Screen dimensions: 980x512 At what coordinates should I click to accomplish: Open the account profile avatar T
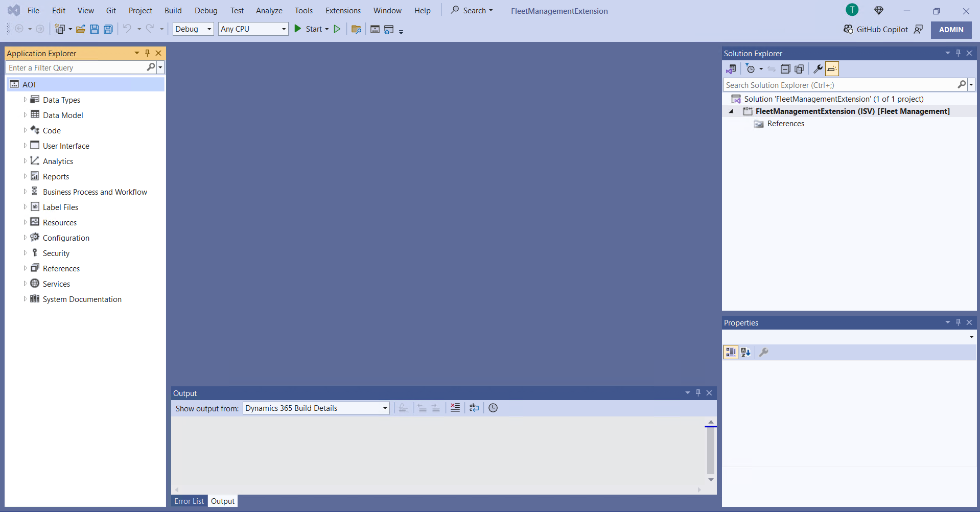(x=852, y=10)
